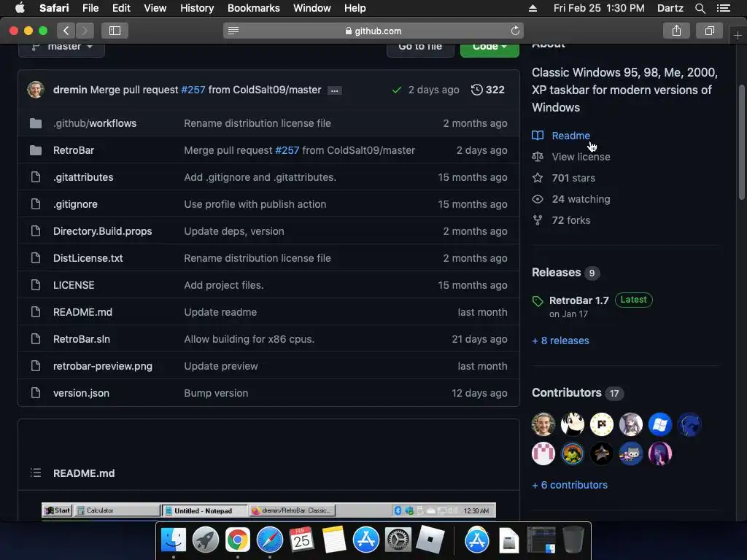Screen dimensions: 747x560
Task: Open Spotlight search magnifier in menu bar
Action: [700, 8]
